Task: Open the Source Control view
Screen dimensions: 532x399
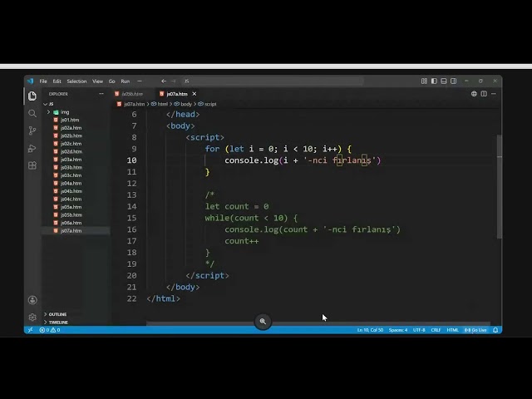Action: 32,131
